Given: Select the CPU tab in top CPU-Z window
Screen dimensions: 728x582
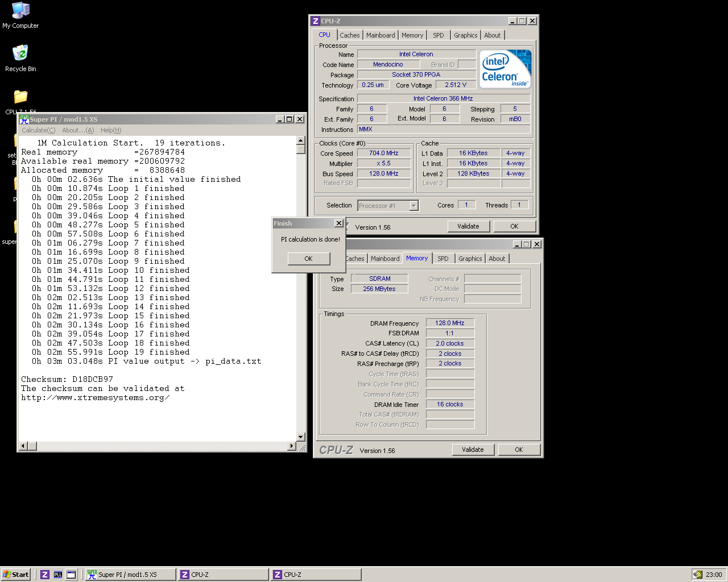Looking at the screenshot, I should point(324,35).
